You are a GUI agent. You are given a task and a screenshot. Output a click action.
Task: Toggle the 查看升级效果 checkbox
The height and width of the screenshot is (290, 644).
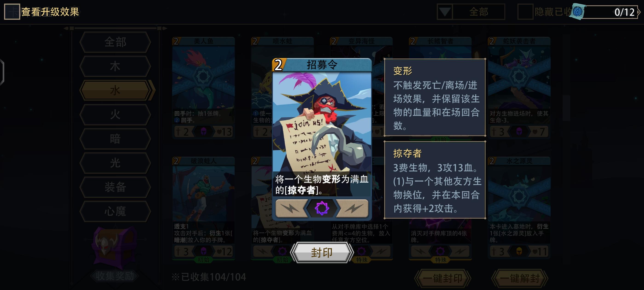click(12, 12)
